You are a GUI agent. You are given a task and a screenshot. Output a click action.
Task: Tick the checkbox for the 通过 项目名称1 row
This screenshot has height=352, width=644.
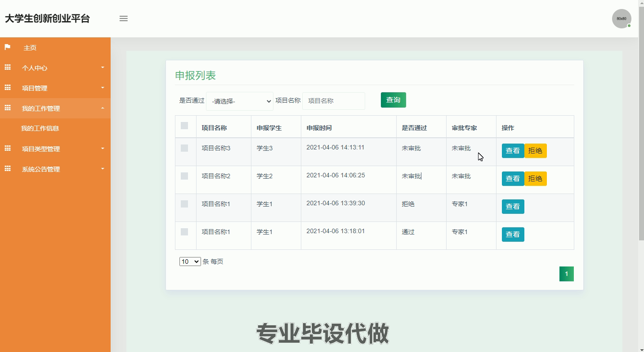(184, 232)
